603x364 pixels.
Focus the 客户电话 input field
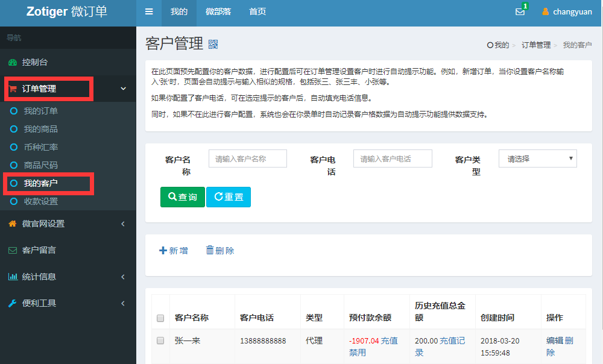[393, 158]
